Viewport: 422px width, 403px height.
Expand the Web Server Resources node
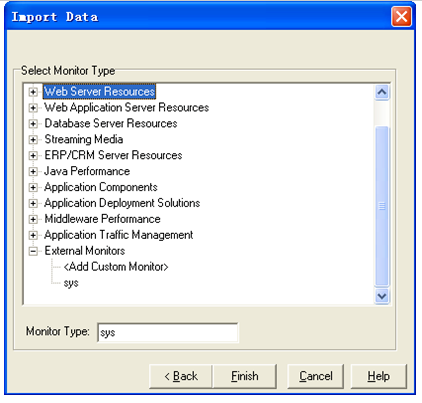coord(33,92)
